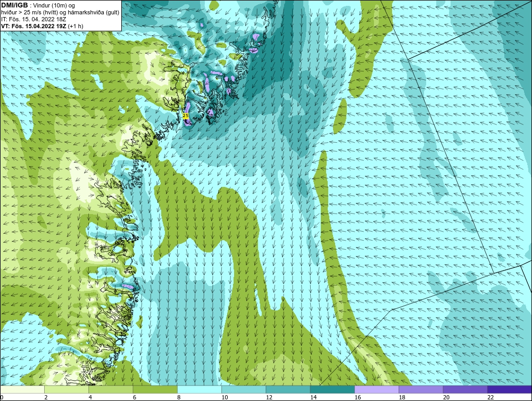Click the 18 label on the color scale
Image resolution: width=532 pixels, height=401 pixels.
tap(402, 398)
